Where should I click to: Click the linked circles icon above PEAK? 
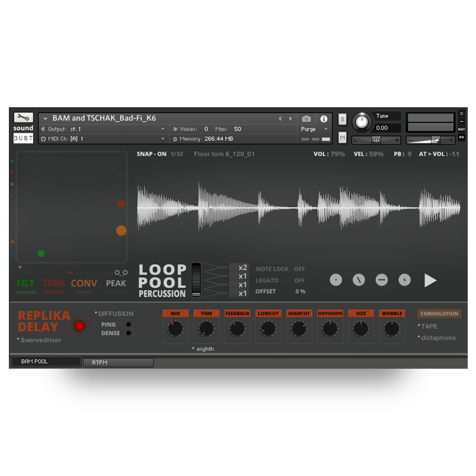click(x=121, y=273)
